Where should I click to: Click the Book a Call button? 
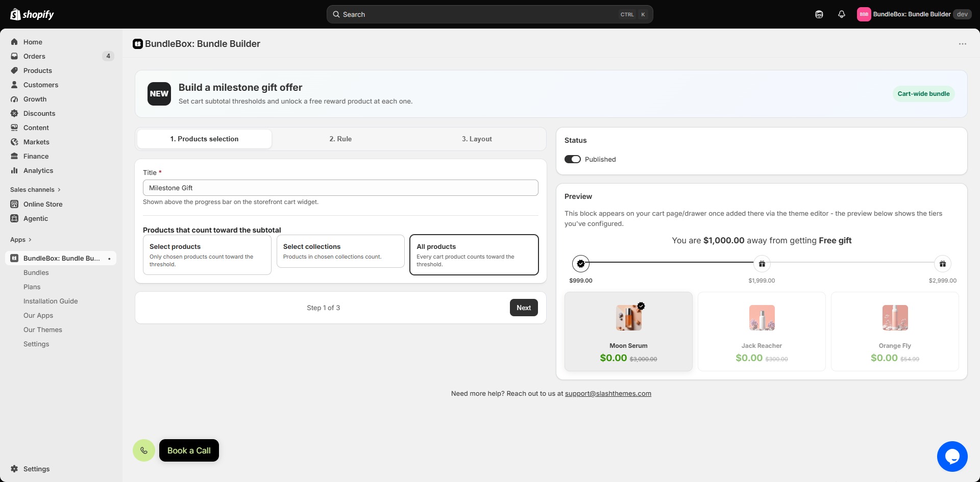click(x=189, y=450)
